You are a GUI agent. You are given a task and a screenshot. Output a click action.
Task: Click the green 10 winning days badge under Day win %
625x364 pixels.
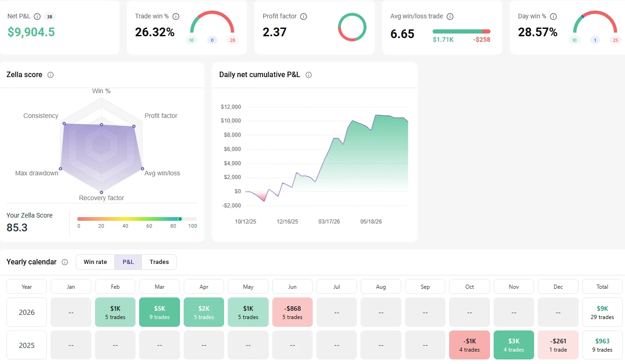pyautogui.click(x=574, y=40)
